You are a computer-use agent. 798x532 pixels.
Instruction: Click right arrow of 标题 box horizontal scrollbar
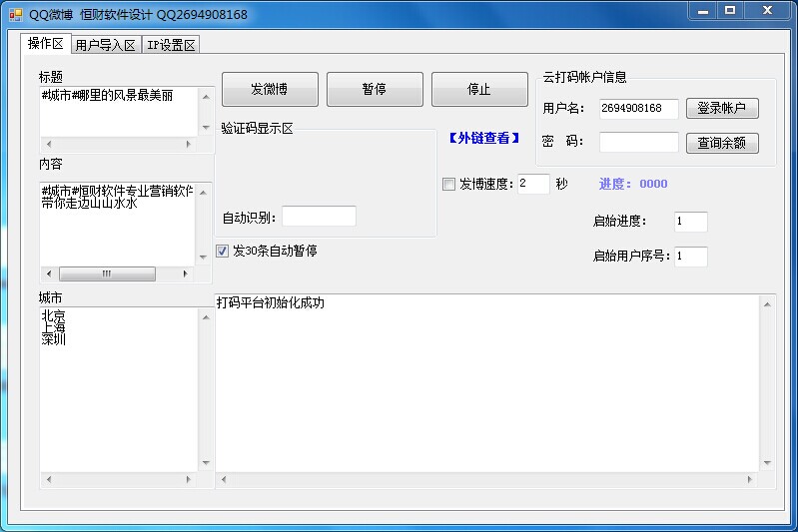(x=189, y=144)
